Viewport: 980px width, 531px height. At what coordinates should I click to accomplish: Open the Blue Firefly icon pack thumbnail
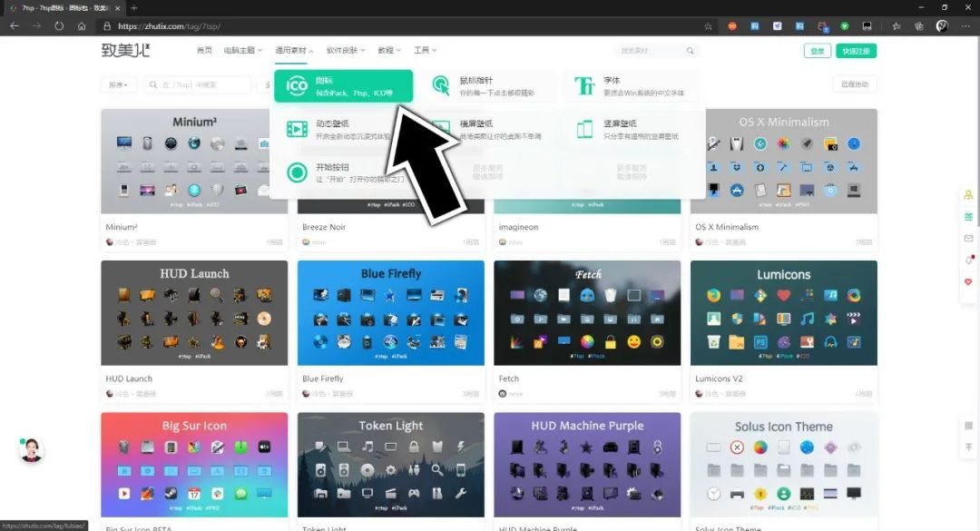(390, 313)
